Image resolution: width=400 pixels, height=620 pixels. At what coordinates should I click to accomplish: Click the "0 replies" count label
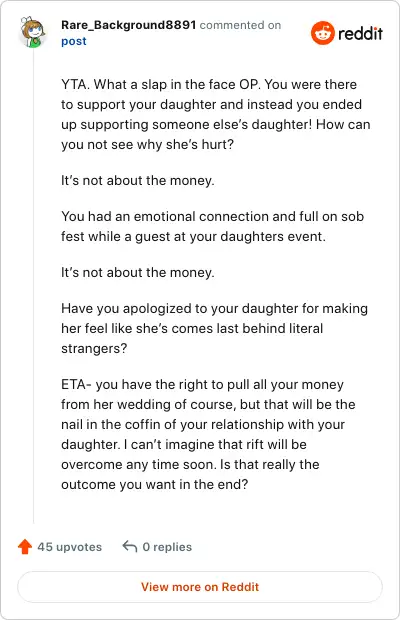pyautogui.click(x=167, y=547)
